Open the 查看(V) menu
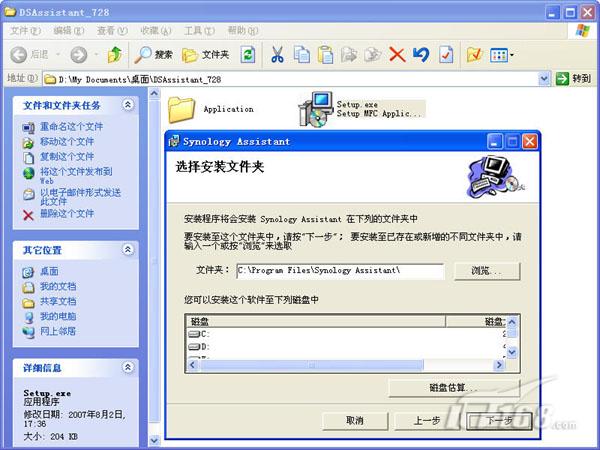The height and width of the screenshot is (450, 600). 112,31
